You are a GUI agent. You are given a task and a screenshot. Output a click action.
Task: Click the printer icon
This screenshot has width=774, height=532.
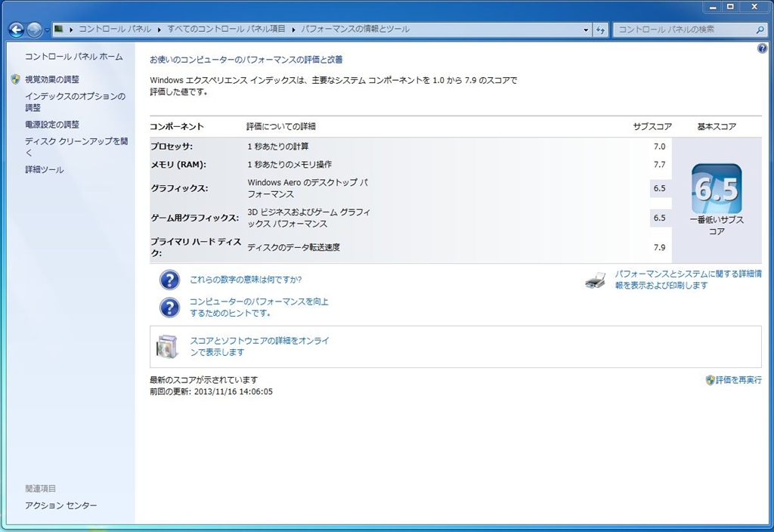(x=596, y=280)
